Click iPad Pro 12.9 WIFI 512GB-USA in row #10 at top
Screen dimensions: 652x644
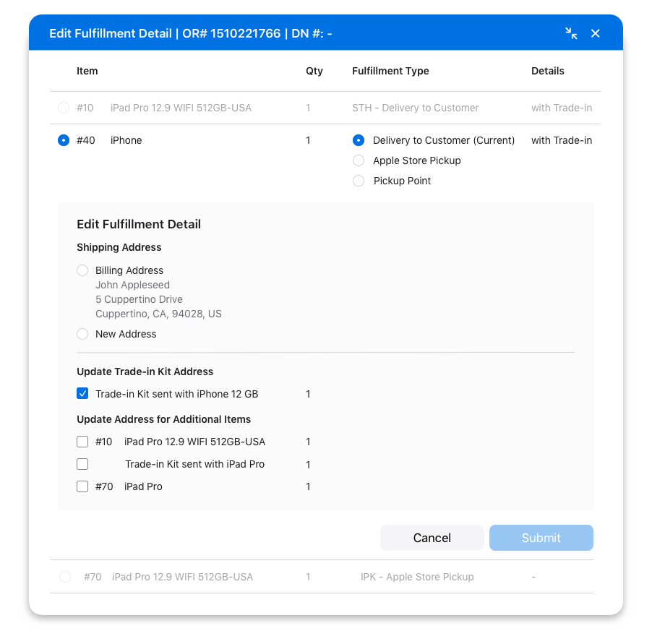tap(181, 108)
